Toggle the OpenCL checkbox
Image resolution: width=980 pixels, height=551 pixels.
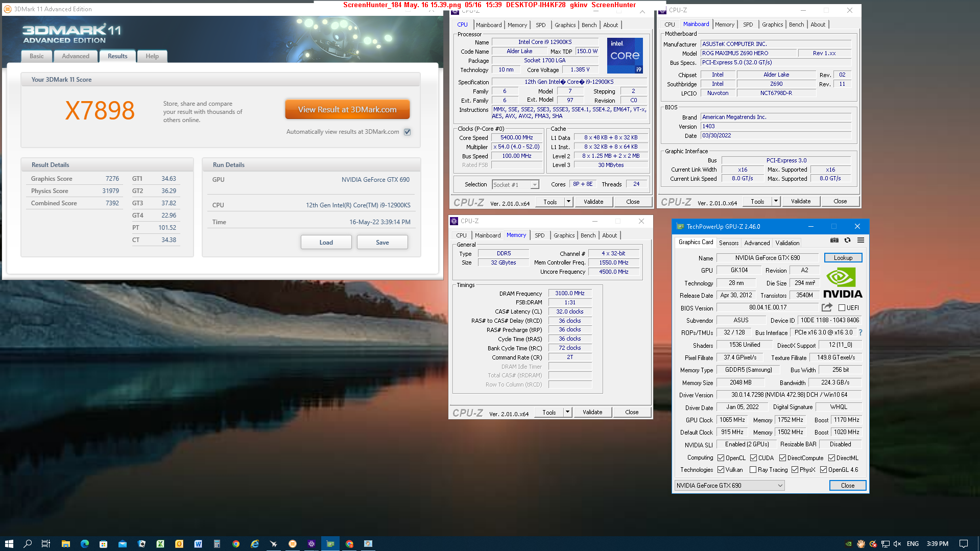721,458
